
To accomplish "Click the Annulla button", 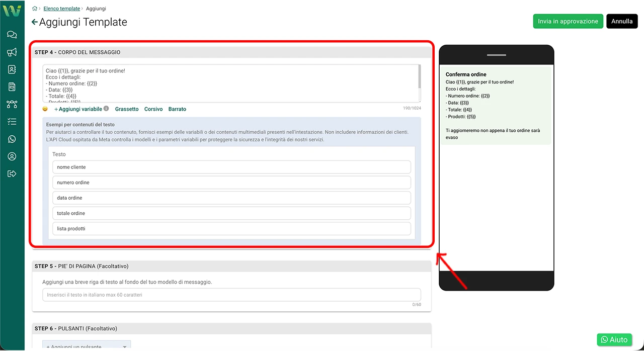I will (622, 21).
